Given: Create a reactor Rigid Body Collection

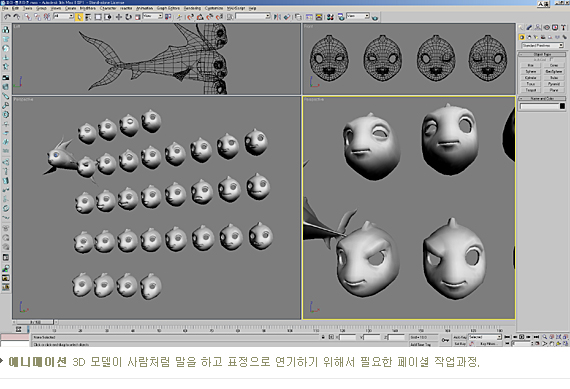Looking at the screenshot, I should tap(5, 30).
